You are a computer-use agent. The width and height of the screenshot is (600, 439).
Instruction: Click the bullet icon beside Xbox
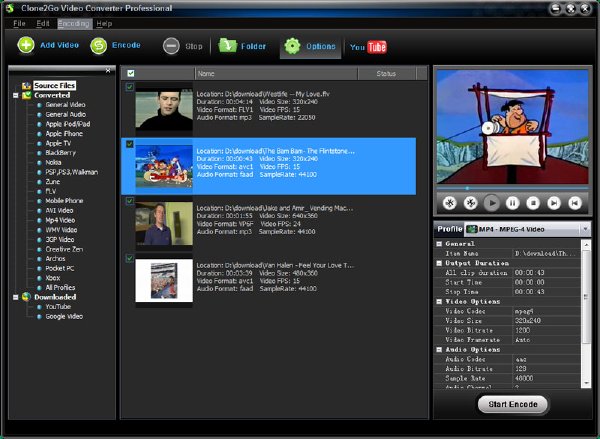click(x=39, y=278)
